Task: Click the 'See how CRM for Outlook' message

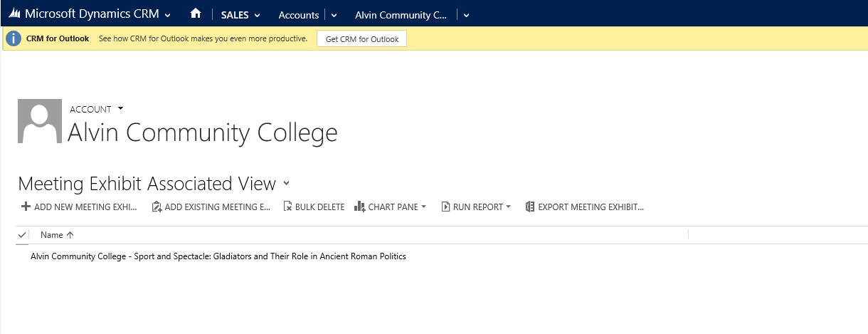Action: (203, 38)
